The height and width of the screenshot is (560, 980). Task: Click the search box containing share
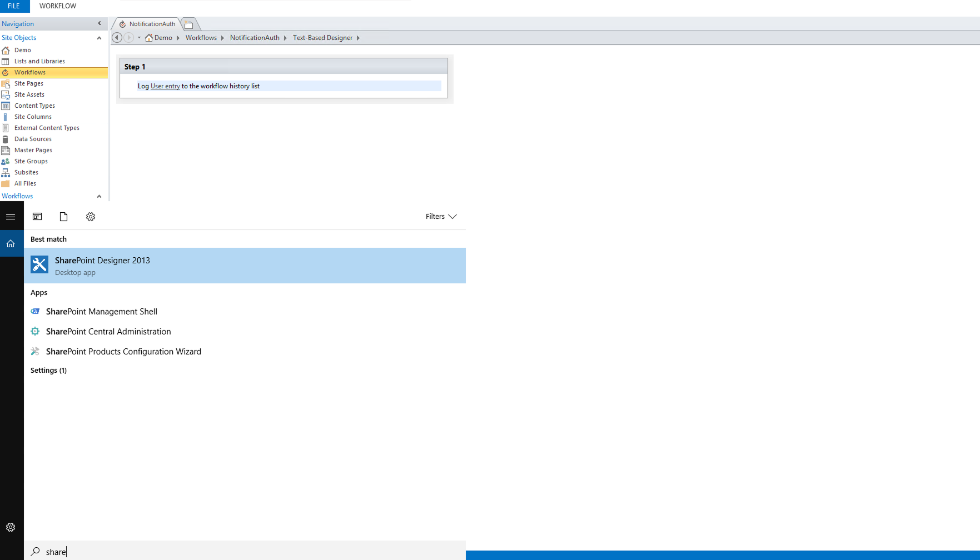coord(245,552)
